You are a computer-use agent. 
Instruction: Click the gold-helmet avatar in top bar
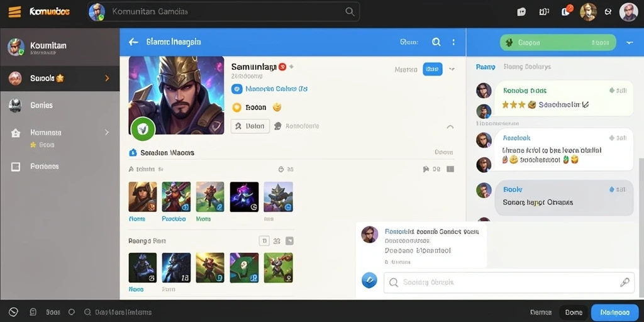tap(588, 12)
